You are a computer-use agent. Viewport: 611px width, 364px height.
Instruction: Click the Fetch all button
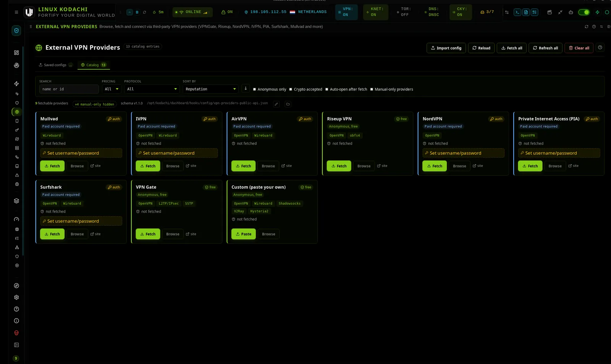(x=512, y=48)
